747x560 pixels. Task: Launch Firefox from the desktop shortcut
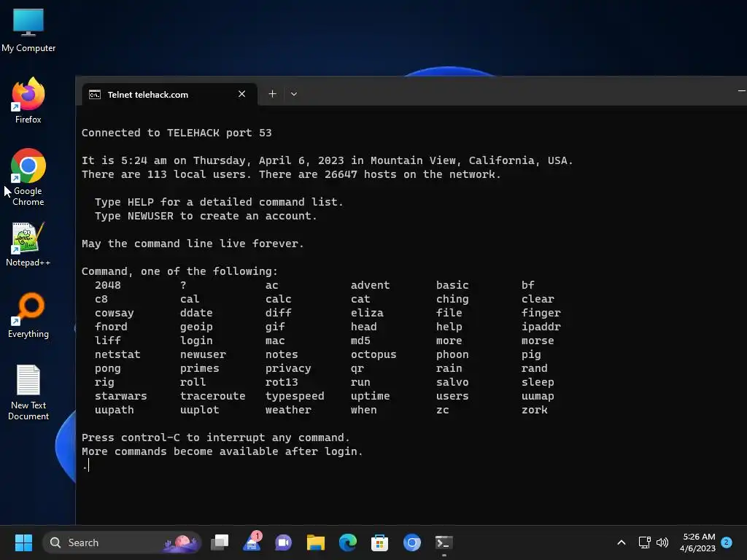pos(28,101)
